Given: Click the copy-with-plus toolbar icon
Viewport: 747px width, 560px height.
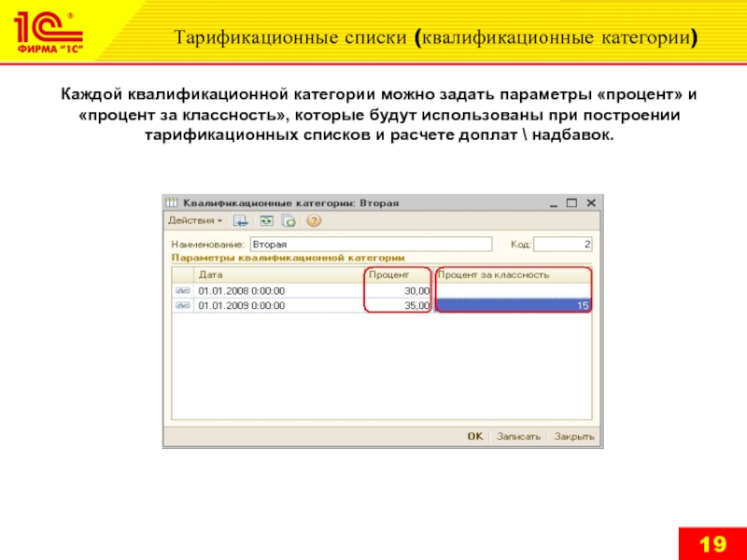Looking at the screenshot, I should pyautogui.click(x=289, y=221).
